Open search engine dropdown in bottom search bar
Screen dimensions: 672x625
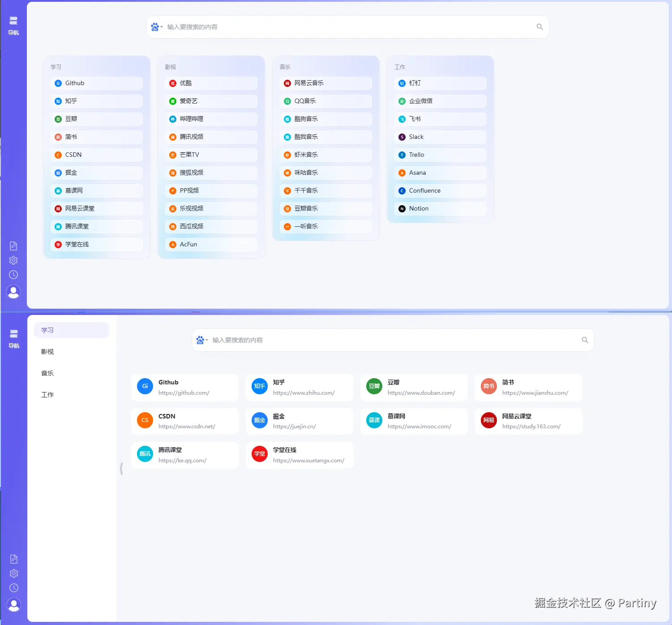click(202, 340)
